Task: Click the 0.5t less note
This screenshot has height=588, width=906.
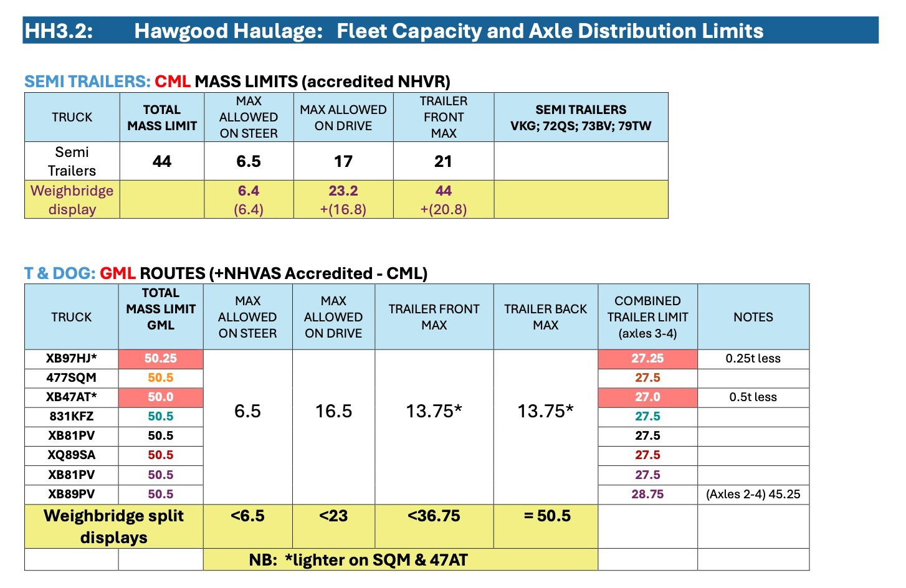Action: pyautogui.click(x=753, y=397)
